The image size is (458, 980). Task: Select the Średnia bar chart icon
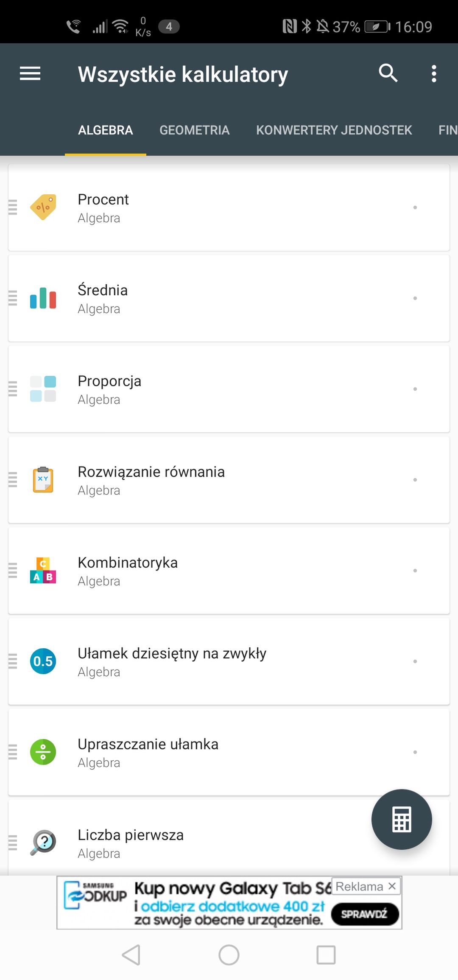pyautogui.click(x=43, y=298)
